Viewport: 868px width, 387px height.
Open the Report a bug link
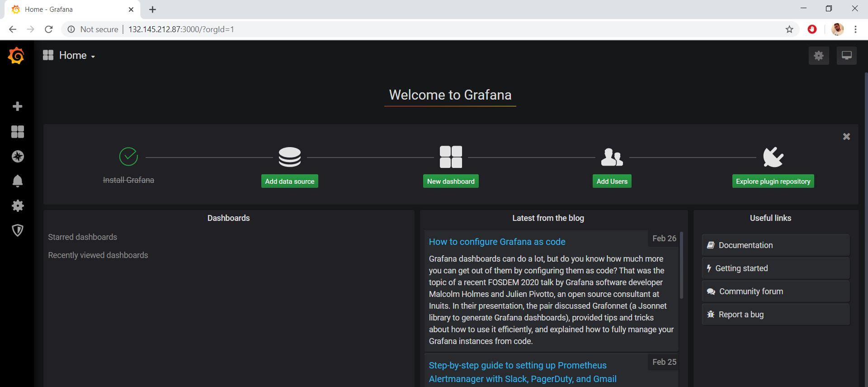point(776,315)
